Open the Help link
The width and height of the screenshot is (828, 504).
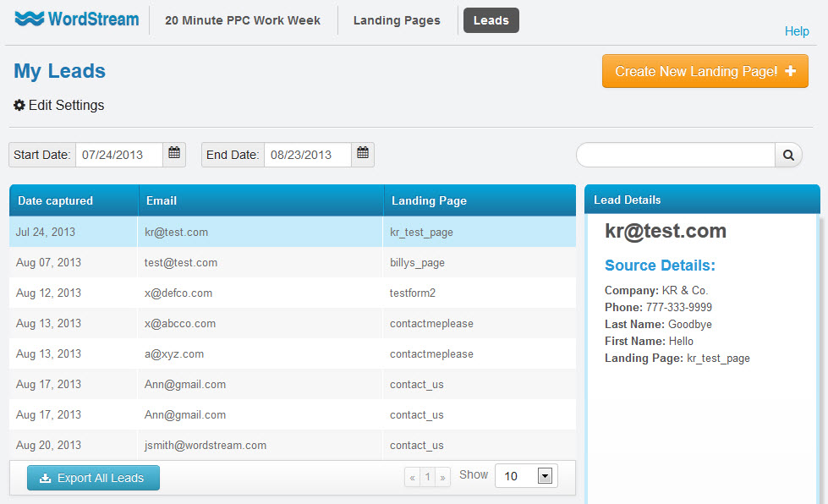point(797,31)
